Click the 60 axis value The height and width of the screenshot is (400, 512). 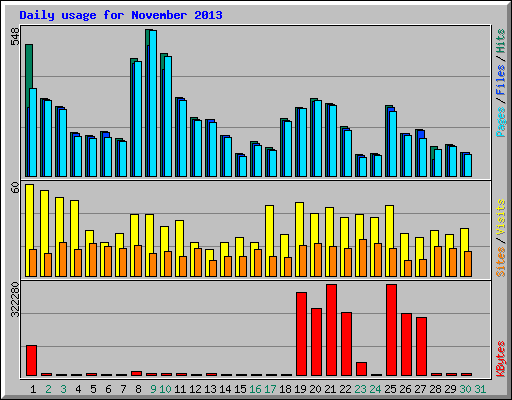[x=15, y=188]
